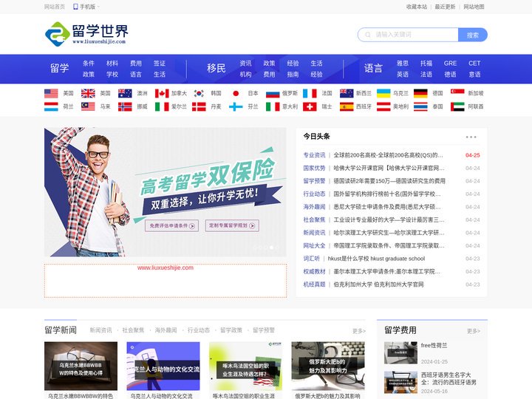Click the South Korea flag icon
This screenshot has height=399, width=532.
coord(199,93)
